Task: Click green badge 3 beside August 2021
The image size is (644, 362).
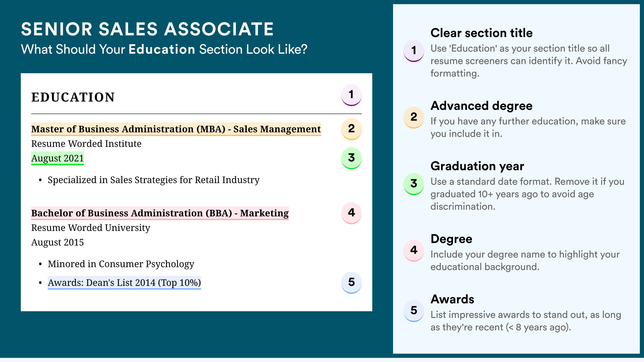Action: pyautogui.click(x=351, y=158)
